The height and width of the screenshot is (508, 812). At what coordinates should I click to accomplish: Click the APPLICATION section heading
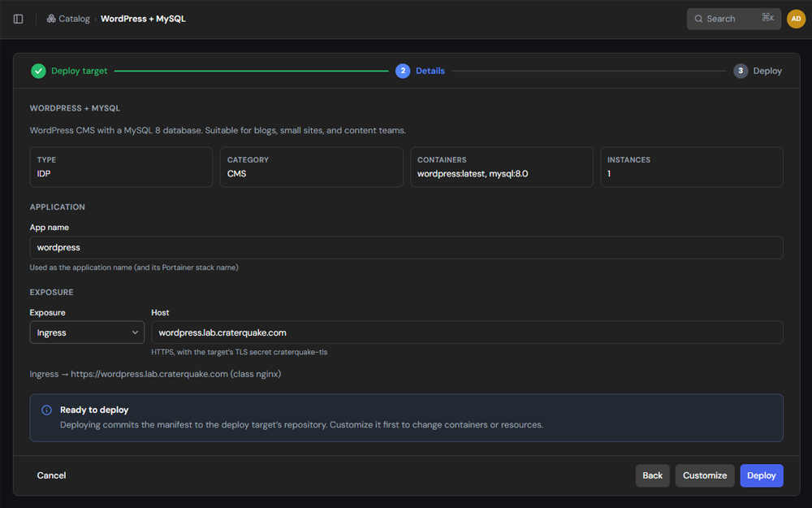[57, 206]
